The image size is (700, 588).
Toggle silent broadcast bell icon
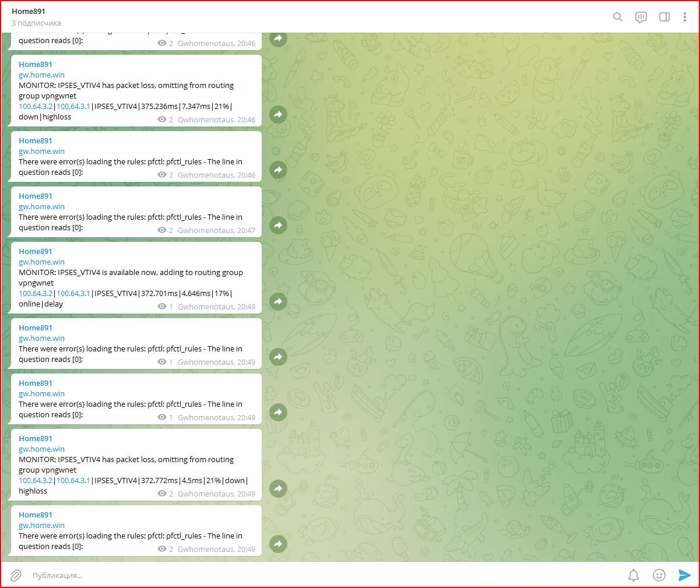pyautogui.click(x=634, y=575)
